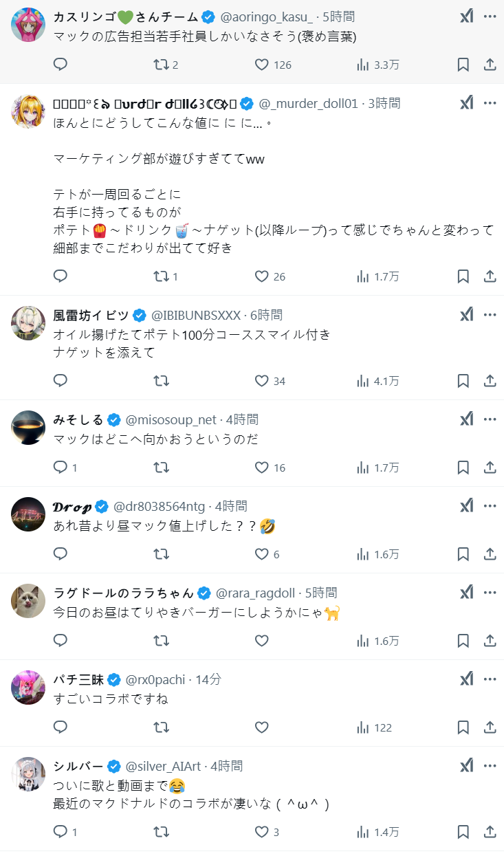Screen dimensions: 504x856
Task: Open more options on みそしる tweet
Action: 490,419
